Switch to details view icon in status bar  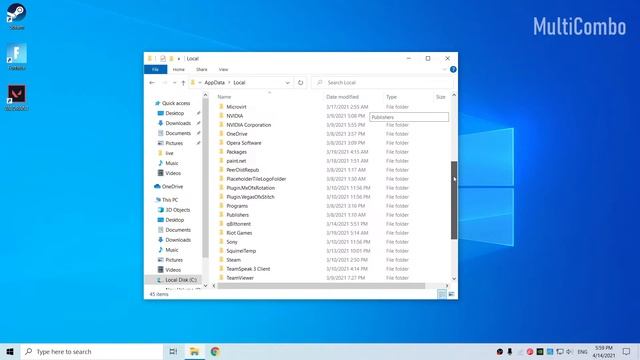pos(442,294)
